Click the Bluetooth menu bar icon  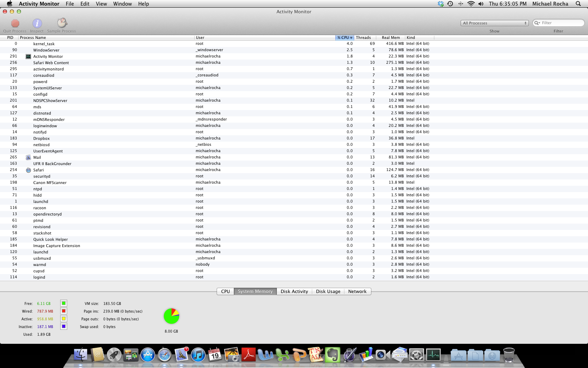click(x=461, y=4)
